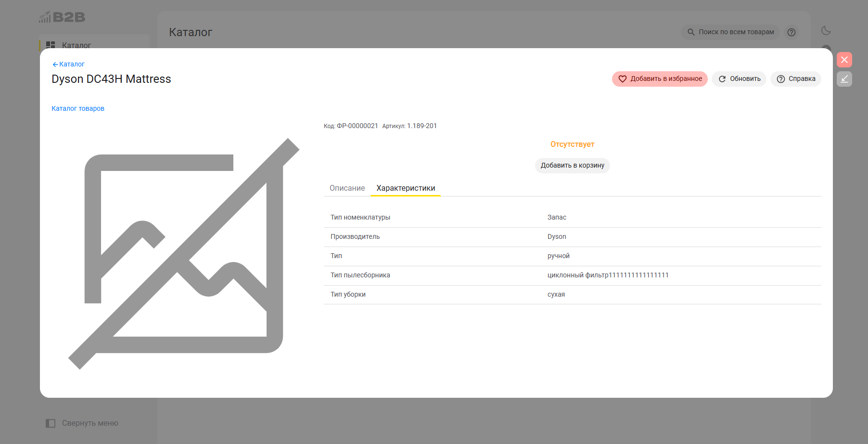Go back via ← Каталог link
This screenshot has width=868, height=444.
(68, 64)
